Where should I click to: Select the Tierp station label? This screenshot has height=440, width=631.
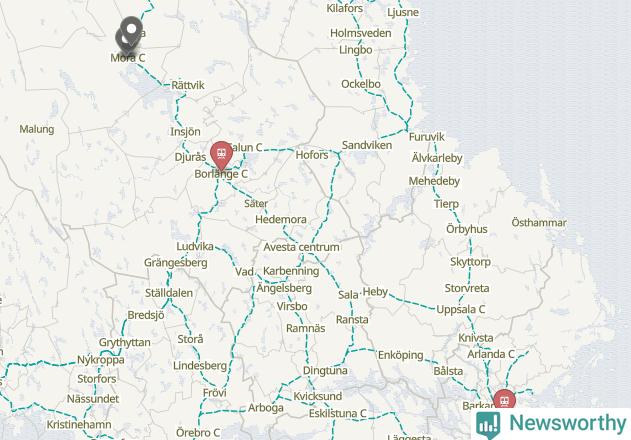446,204
